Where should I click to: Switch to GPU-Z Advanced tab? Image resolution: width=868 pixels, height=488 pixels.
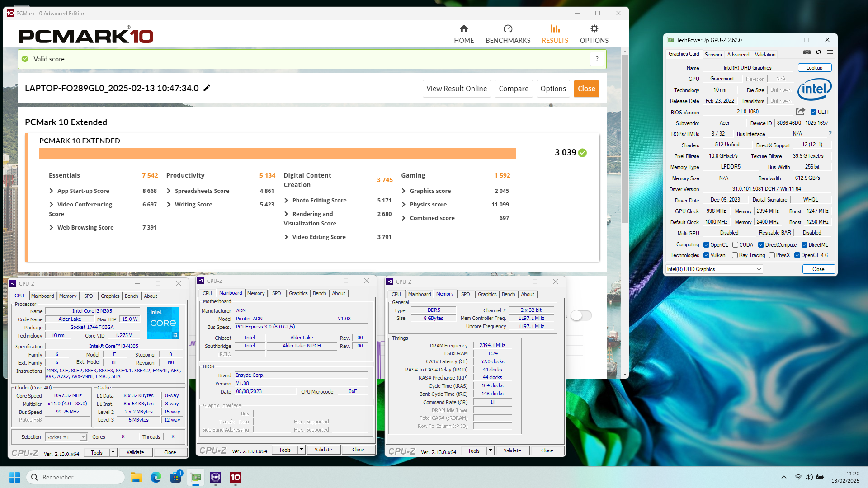[x=738, y=55]
